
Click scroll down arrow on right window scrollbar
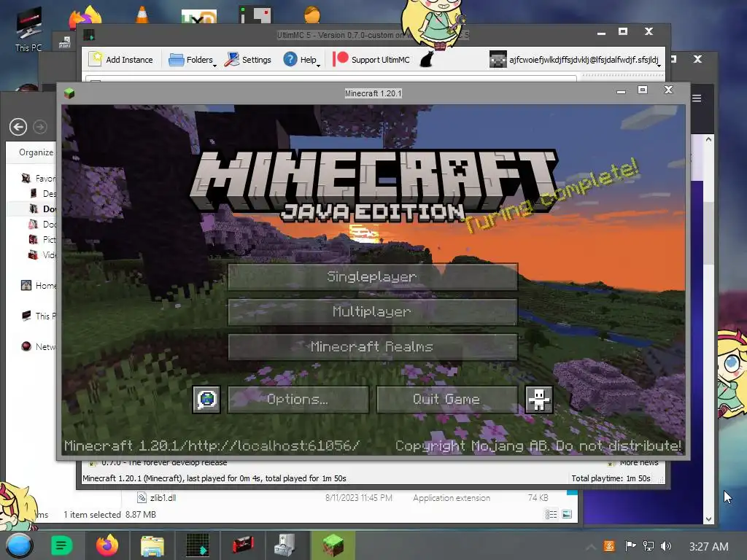point(708,519)
